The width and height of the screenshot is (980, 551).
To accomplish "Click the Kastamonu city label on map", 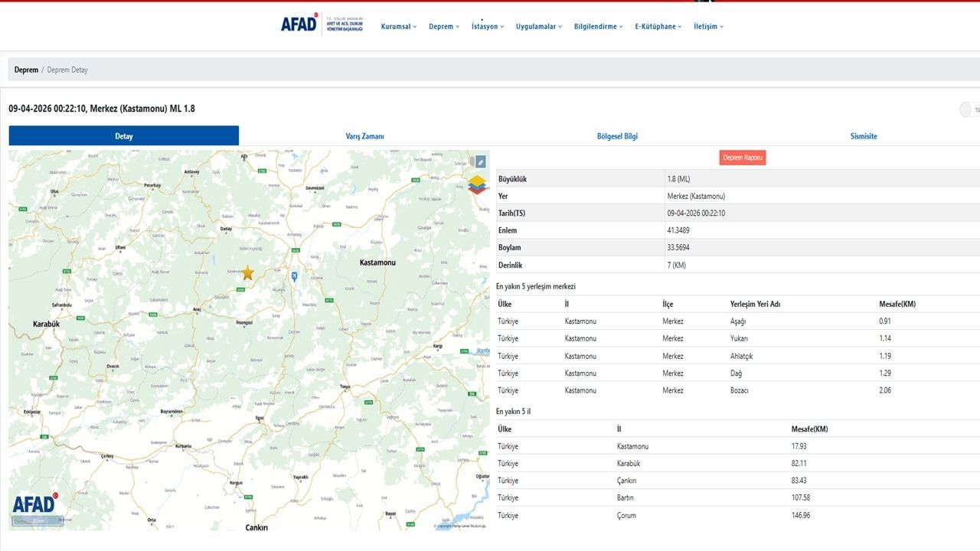I will 377,262.
